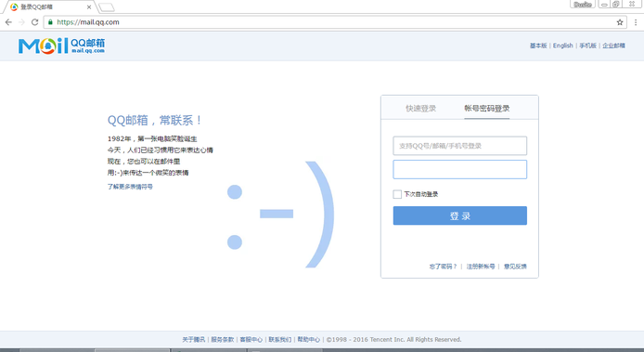Open 客服中心 footer link
Viewport: 644px width, 352px height.
[251, 340]
